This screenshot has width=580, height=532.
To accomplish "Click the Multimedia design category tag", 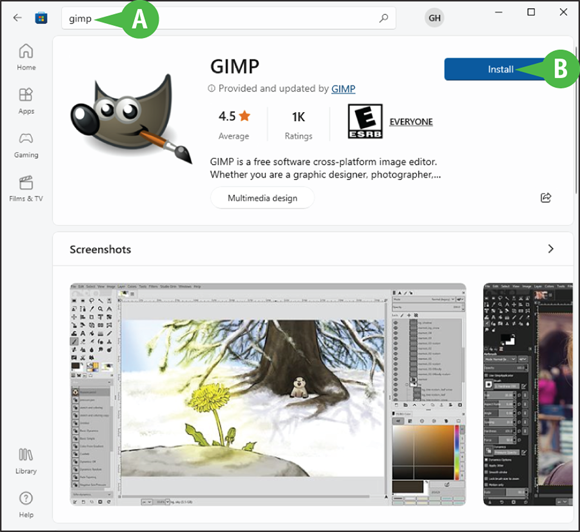I will (x=262, y=198).
